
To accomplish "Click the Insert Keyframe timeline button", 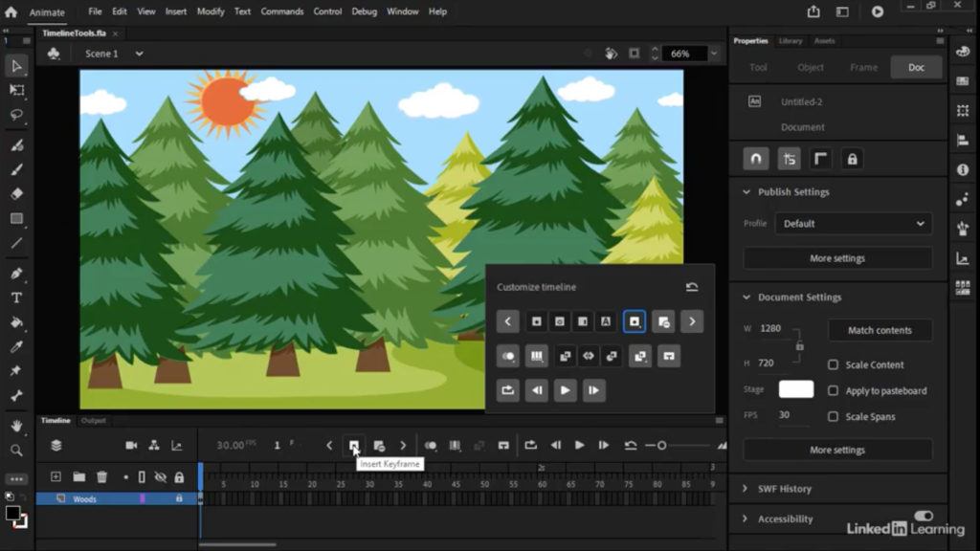I will click(x=354, y=446).
